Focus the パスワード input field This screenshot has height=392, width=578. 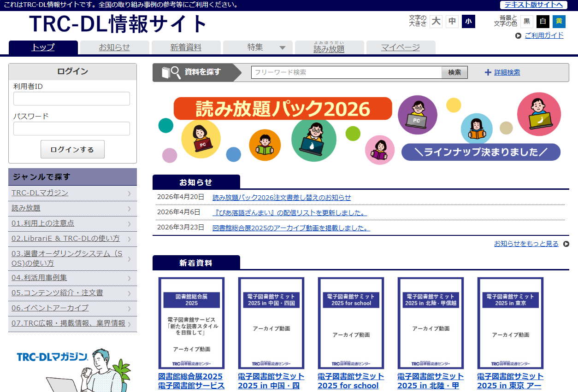tap(71, 129)
